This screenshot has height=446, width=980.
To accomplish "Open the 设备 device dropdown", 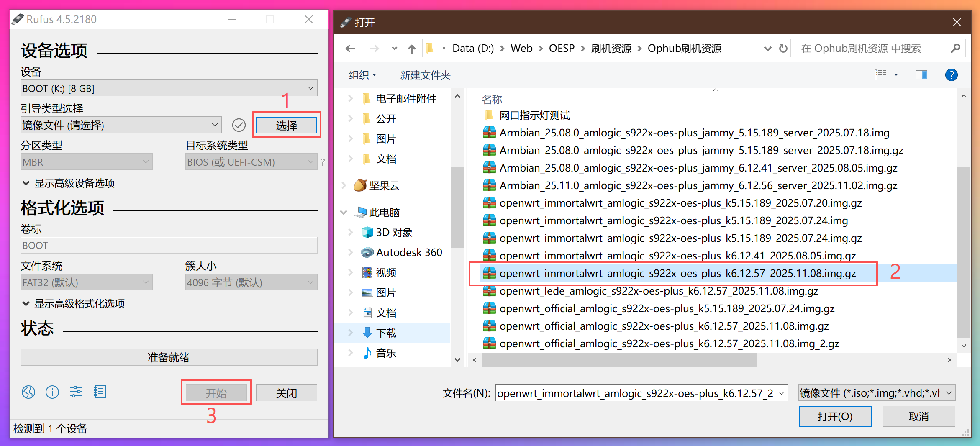I will pos(310,88).
